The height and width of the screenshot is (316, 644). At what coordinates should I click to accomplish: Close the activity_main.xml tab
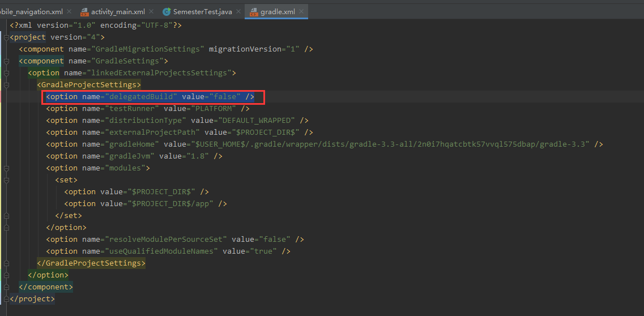pos(152,12)
